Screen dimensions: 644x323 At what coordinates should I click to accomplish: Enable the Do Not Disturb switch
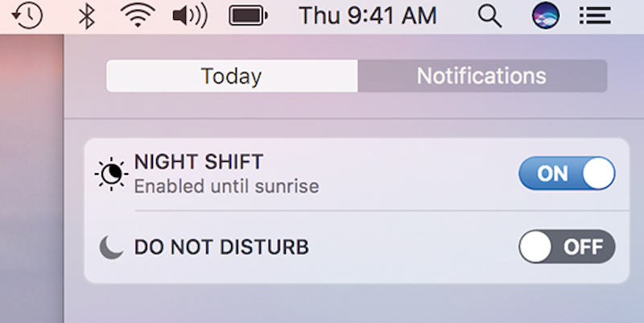click(x=567, y=246)
